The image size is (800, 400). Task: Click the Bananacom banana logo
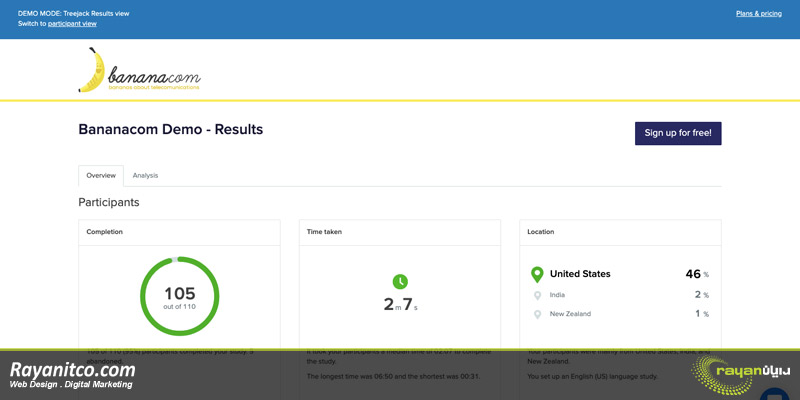pyautogui.click(x=139, y=70)
